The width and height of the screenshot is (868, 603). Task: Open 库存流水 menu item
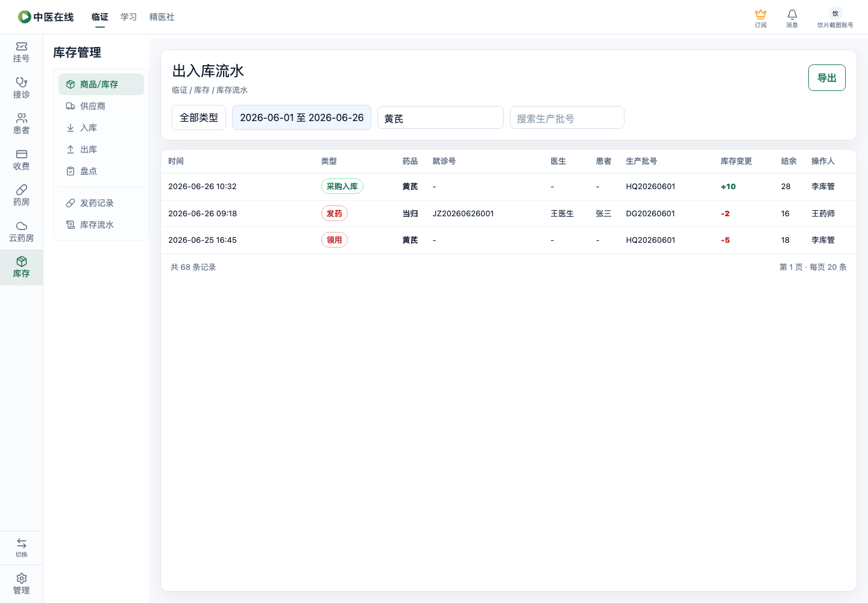pos(101,225)
